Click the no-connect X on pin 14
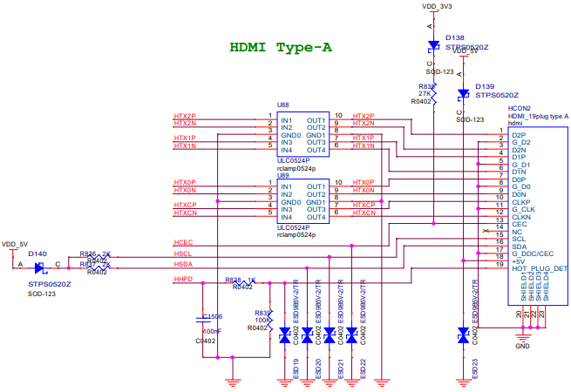 pos(485,231)
